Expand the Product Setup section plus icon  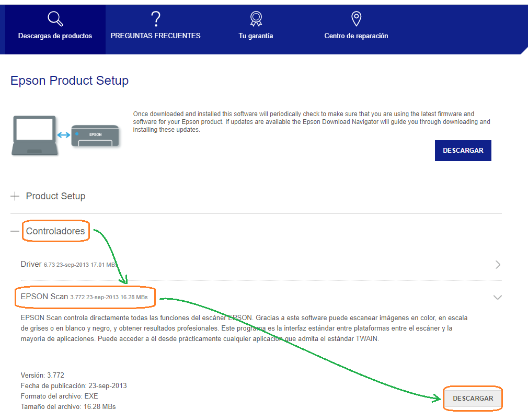tap(15, 196)
